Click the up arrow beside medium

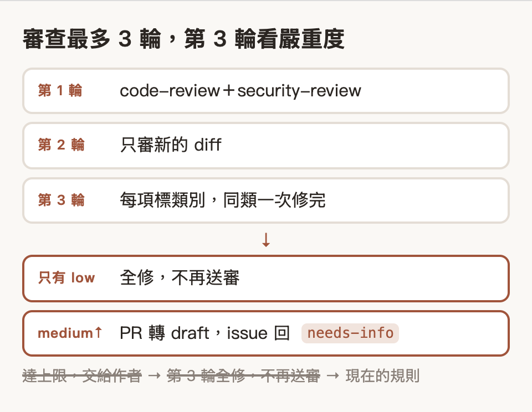click(x=98, y=332)
